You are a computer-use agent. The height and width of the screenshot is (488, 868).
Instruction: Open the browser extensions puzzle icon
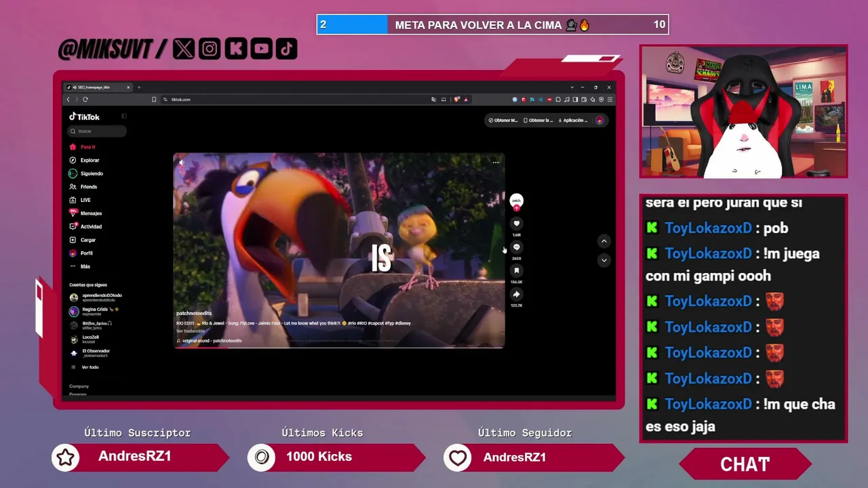558,100
